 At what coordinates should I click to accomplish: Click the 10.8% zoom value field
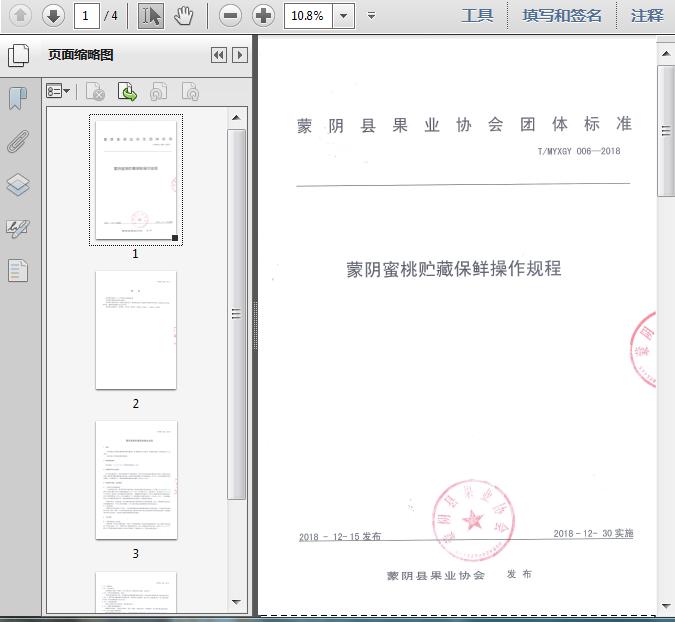pyautogui.click(x=308, y=16)
